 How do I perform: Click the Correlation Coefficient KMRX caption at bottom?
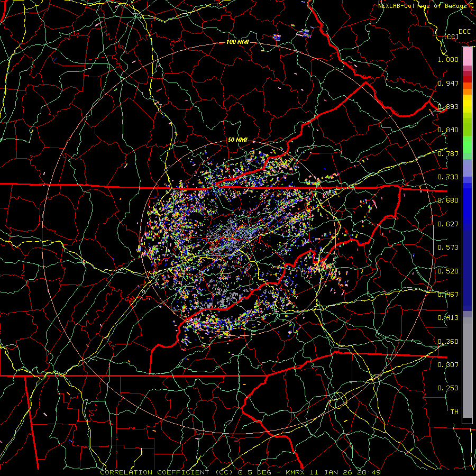point(241,472)
